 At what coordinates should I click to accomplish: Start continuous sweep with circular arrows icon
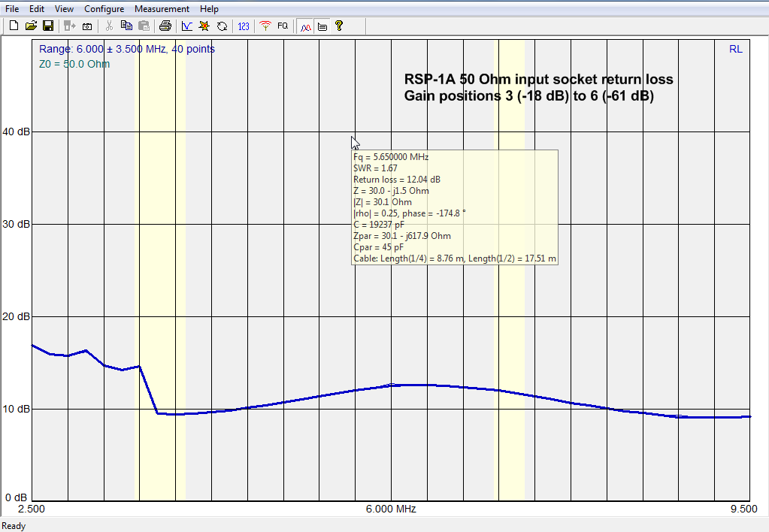coord(223,26)
